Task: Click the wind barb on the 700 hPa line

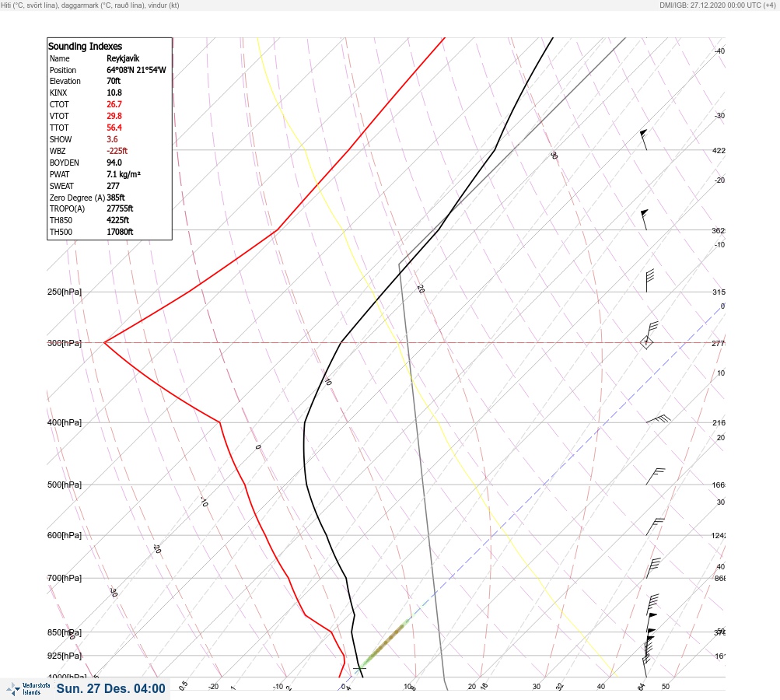Action: 653,568
